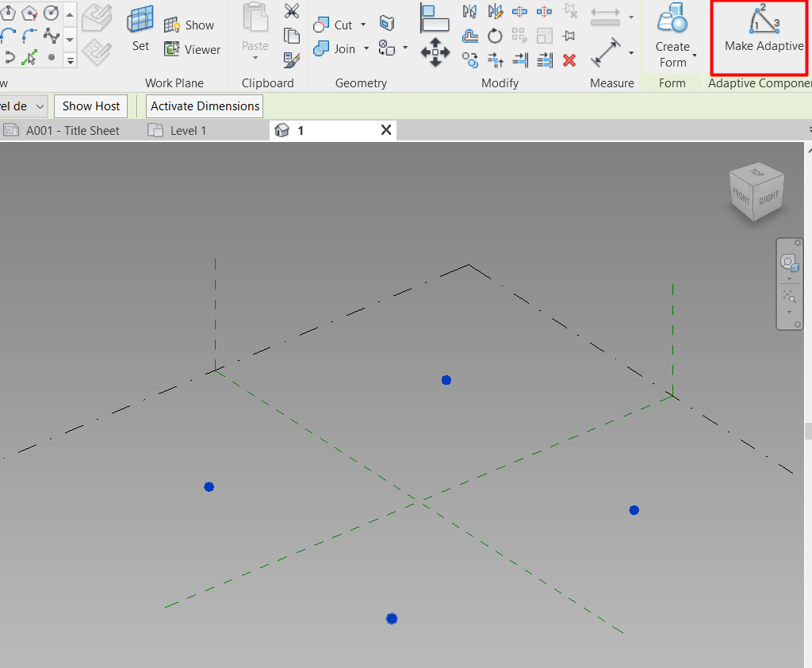Image resolution: width=812 pixels, height=668 pixels.
Task: Select the Measure Between Two References tool
Action: pos(605,17)
